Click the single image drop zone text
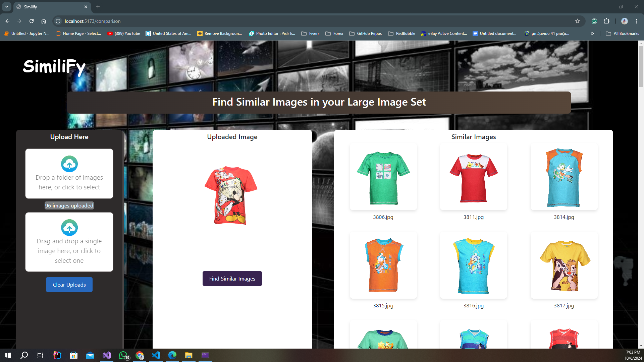The height and width of the screenshot is (362, 644). pos(69,251)
